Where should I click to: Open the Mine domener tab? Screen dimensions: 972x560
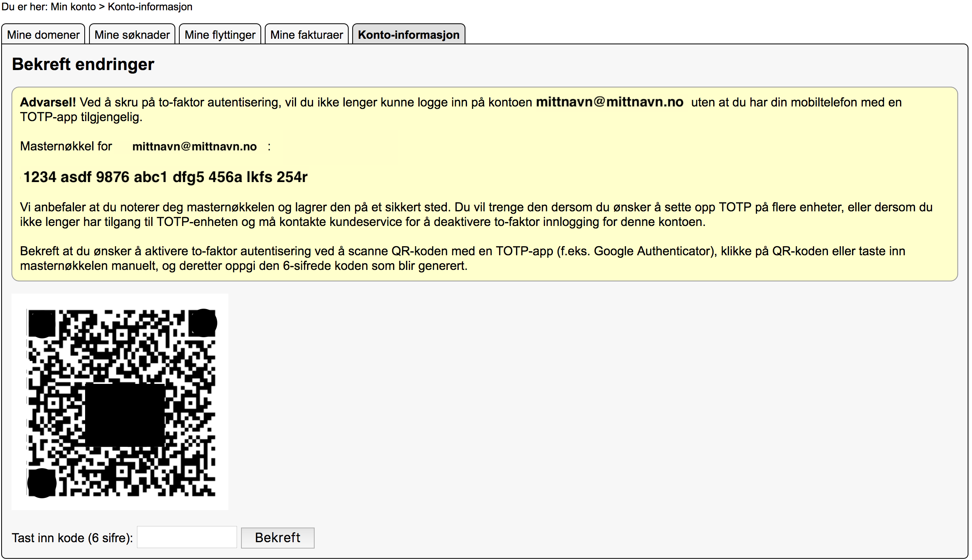[x=44, y=34]
